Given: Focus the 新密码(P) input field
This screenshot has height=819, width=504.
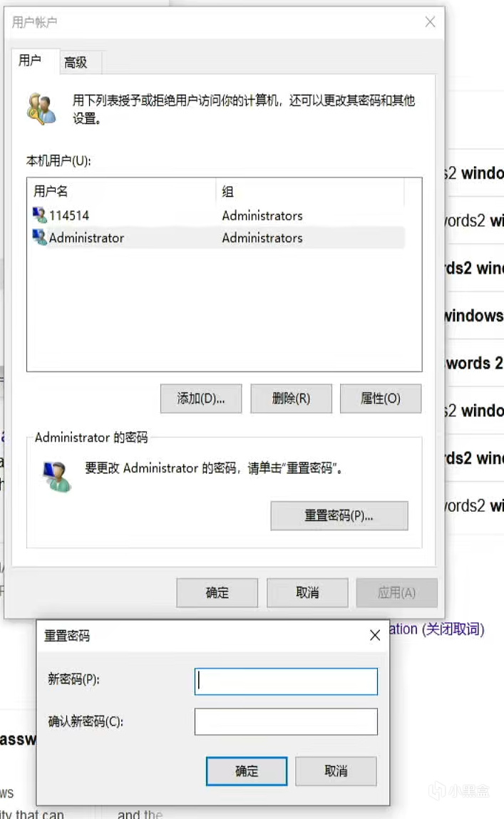Looking at the screenshot, I should (x=286, y=681).
